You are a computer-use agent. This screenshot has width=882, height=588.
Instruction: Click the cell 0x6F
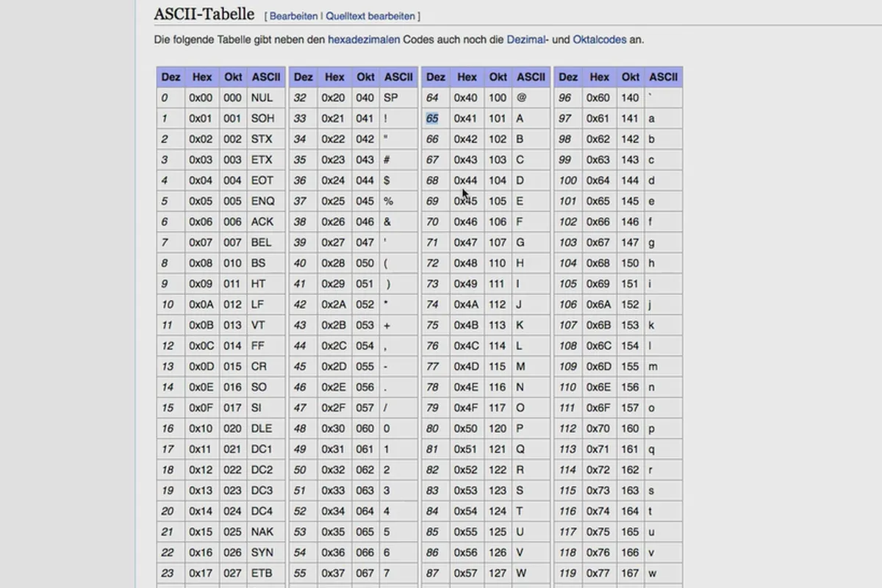point(598,407)
